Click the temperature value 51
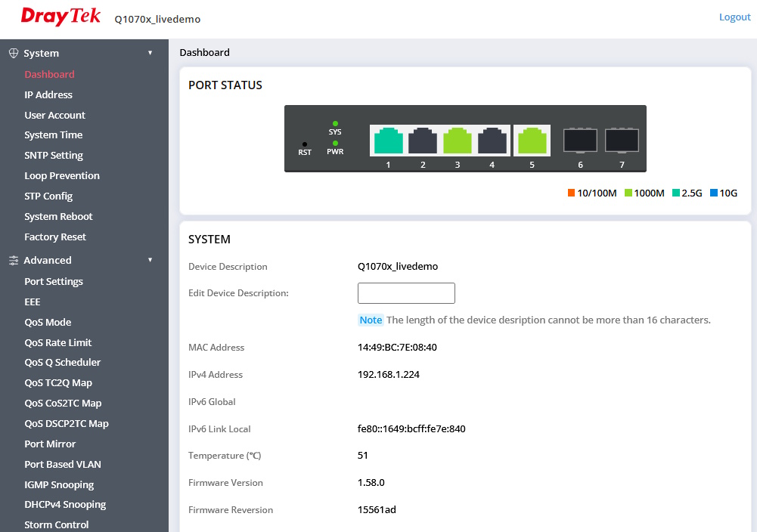 362,456
